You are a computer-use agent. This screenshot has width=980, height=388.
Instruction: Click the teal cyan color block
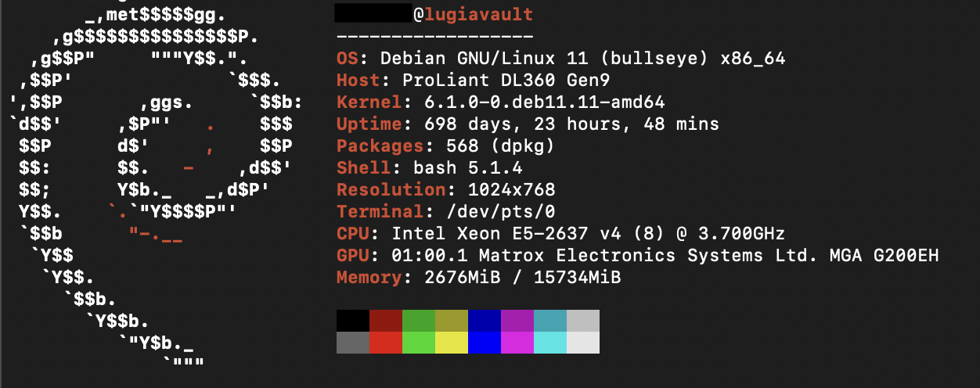coord(550,321)
